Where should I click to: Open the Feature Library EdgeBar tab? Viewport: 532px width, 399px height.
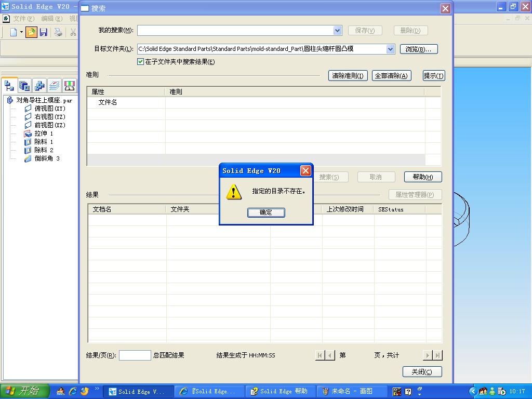coord(24,86)
